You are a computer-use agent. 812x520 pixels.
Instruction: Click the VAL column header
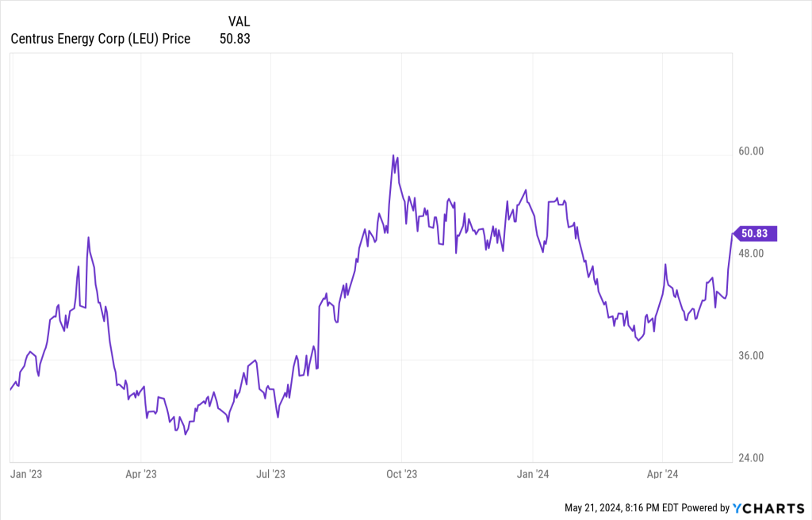tap(239, 21)
